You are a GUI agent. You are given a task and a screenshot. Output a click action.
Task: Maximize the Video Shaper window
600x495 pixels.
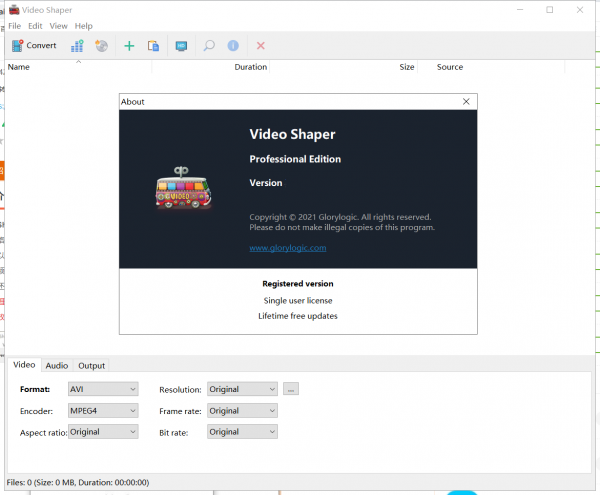(x=549, y=10)
